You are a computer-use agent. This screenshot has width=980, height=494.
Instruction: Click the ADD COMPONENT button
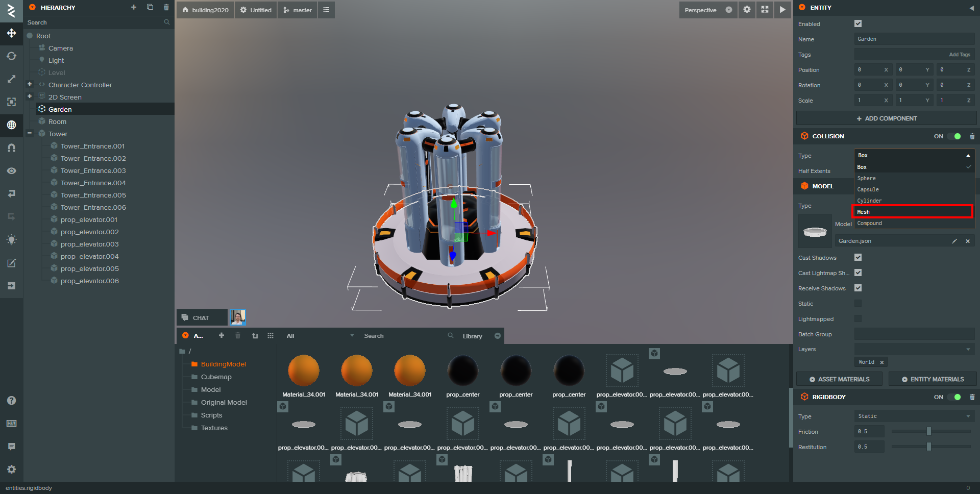coord(886,118)
